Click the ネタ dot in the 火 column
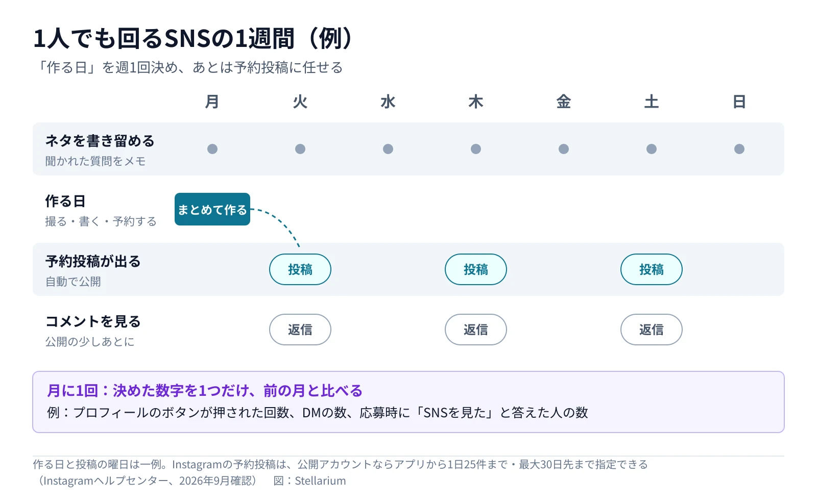The width and height of the screenshot is (817, 504). (x=300, y=149)
